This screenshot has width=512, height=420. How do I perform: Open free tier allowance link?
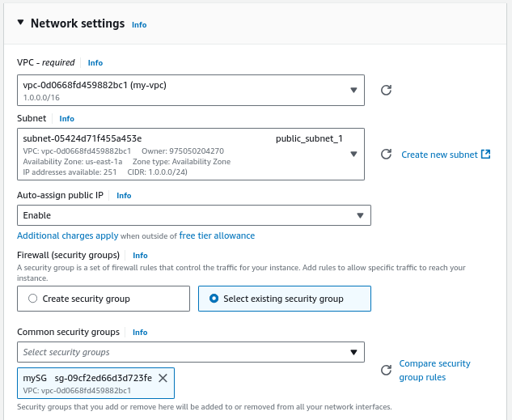point(217,235)
